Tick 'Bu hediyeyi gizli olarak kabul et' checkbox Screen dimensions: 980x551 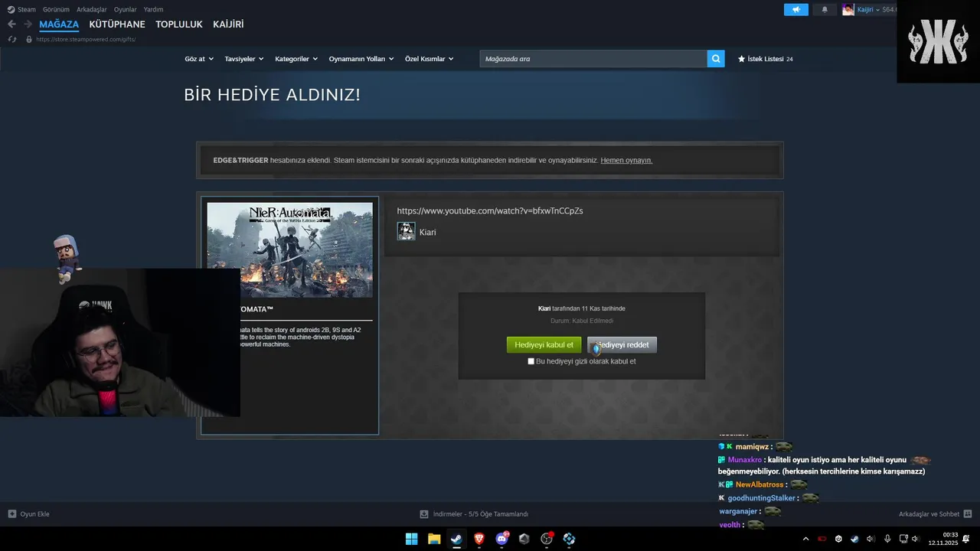[531, 361]
